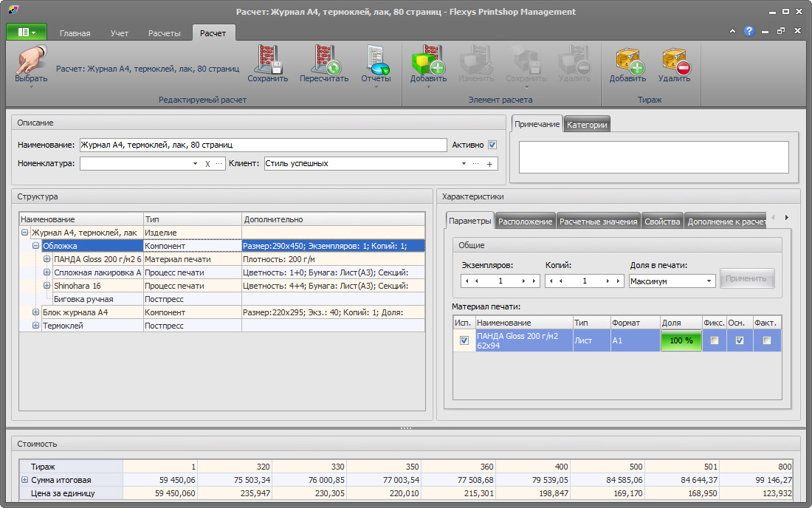Image resolution: width=812 pixels, height=508 pixels.
Task: Click the ellipsis button next to Клиент
Action: (x=476, y=164)
